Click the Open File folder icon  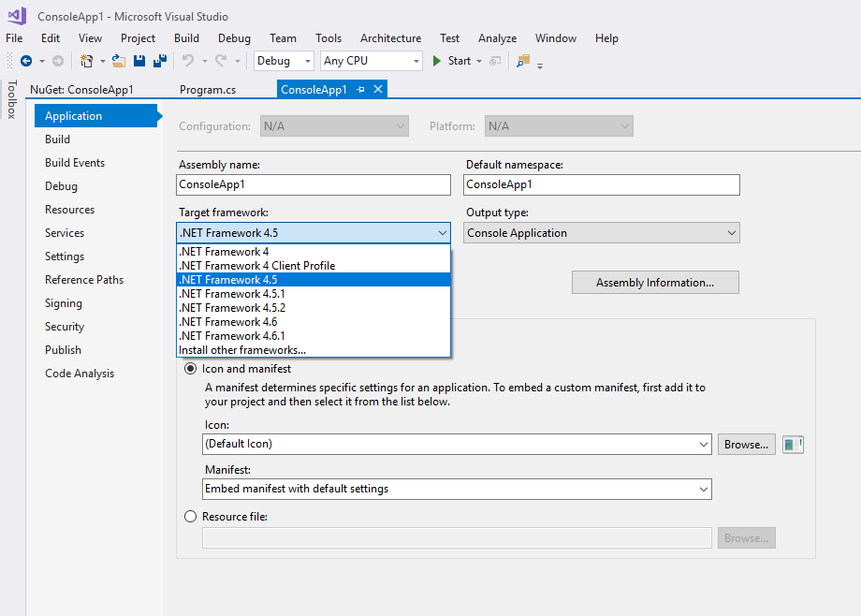[119, 61]
